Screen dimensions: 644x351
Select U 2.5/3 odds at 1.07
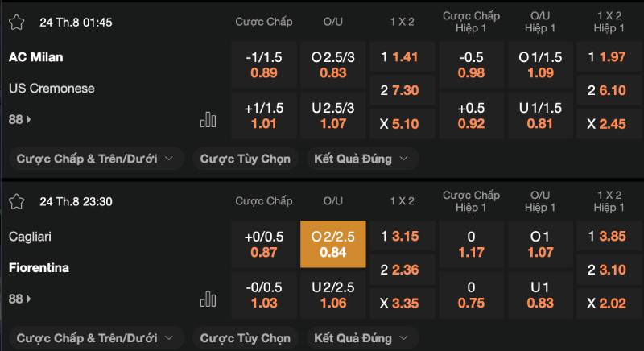tap(332, 116)
